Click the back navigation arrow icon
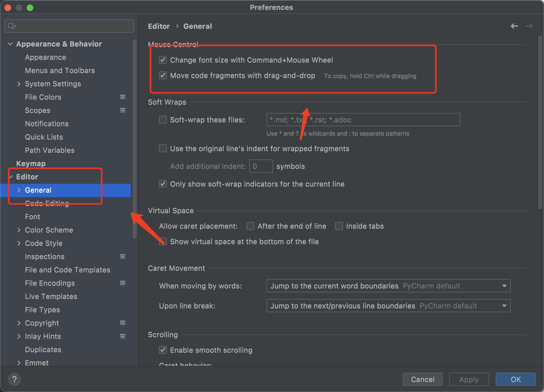This screenshot has width=544, height=392. [x=514, y=26]
